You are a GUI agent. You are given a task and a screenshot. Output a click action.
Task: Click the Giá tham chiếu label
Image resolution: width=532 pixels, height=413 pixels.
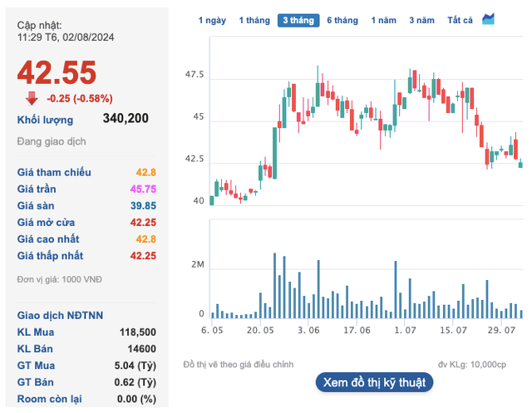[54, 172]
